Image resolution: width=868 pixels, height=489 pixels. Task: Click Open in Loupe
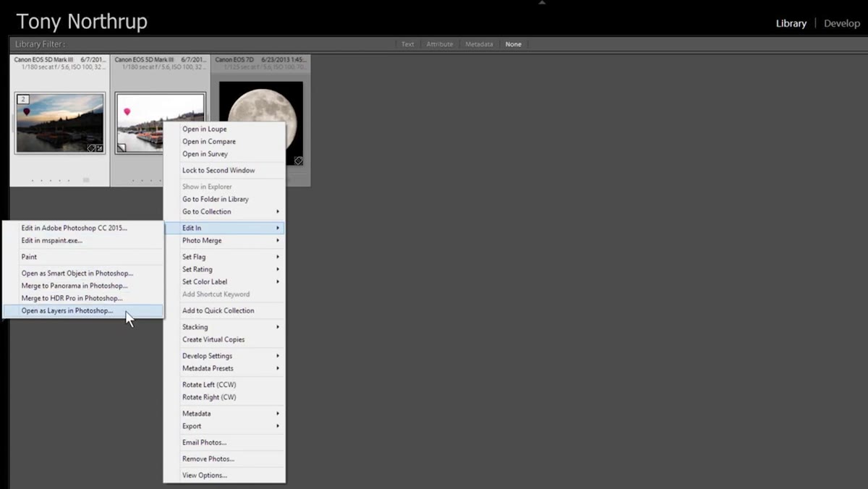click(224, 129)
